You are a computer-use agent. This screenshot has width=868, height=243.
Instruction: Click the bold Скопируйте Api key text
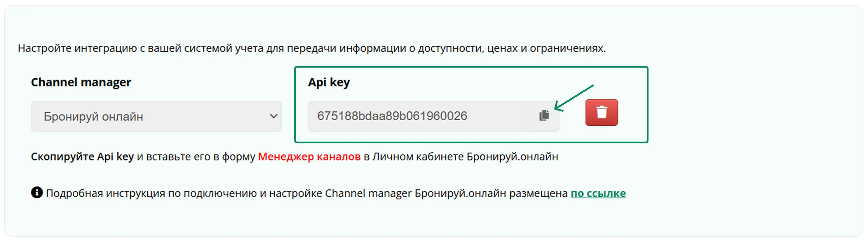tap(82, 156)
